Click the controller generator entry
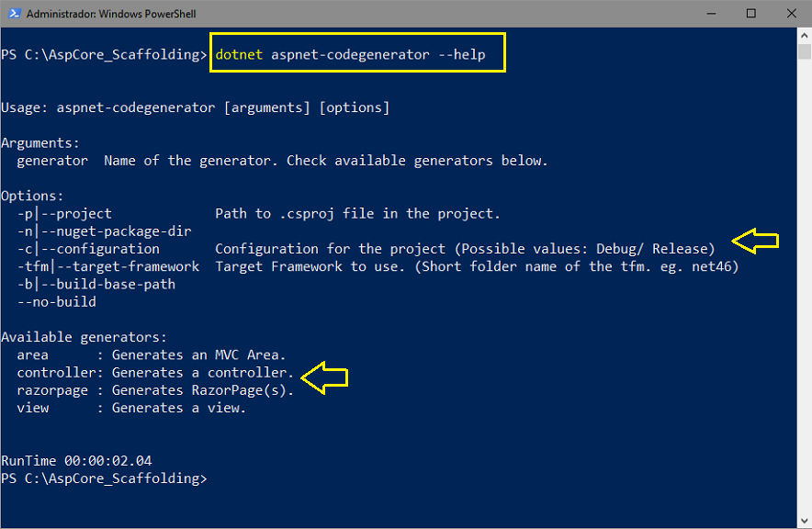This screenshot has width=812, height=529. 155,373
